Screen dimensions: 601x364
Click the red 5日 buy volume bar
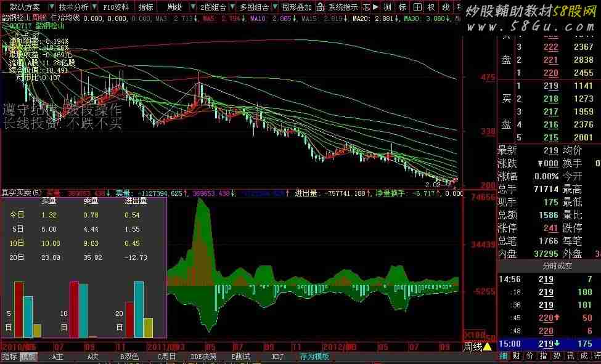point(18,309)
